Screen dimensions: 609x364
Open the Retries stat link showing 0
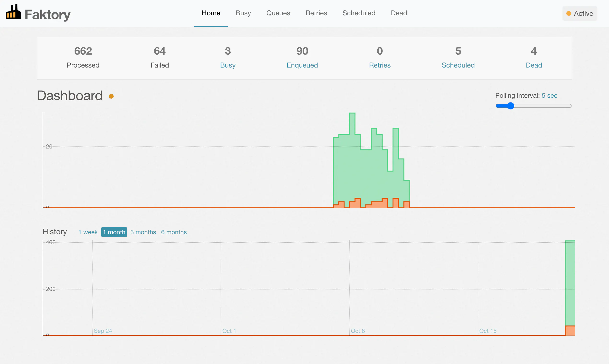click(380, 65)
